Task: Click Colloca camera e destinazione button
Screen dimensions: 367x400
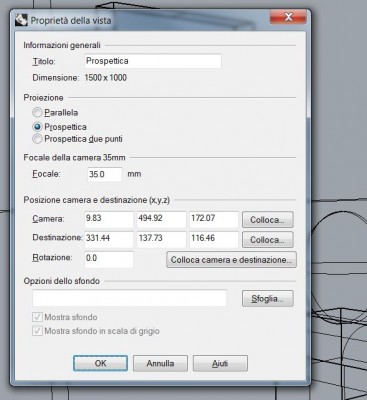Action: (231, 260)
